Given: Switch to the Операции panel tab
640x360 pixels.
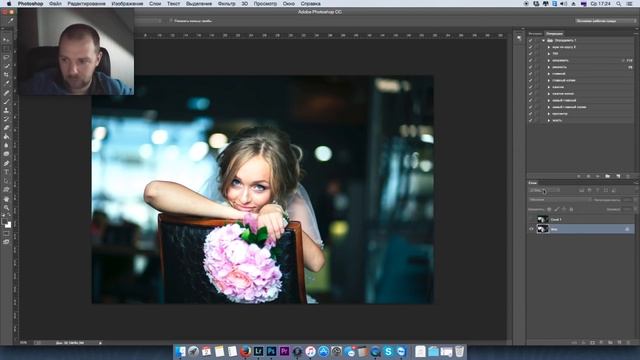Looking at the screenshot, I should 554,33.
